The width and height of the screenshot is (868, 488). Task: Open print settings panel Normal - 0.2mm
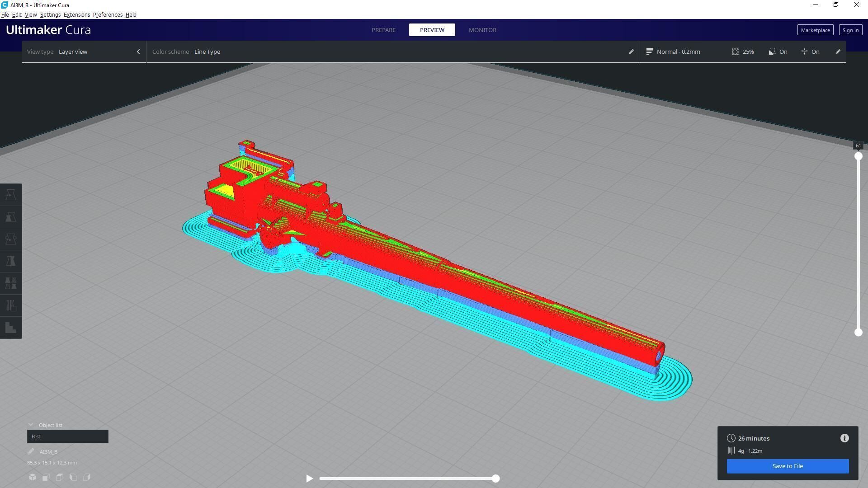(x=678, y=52)
